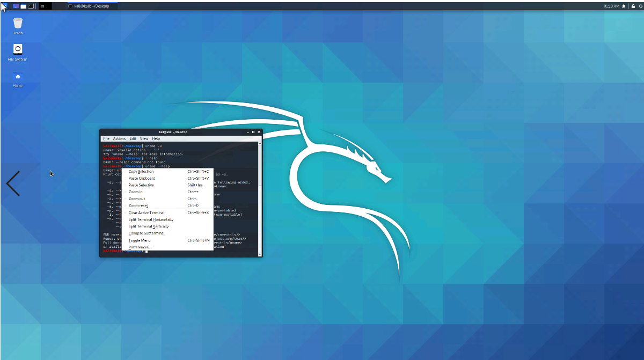Image resolution: width=644 pixels, height=360 pixels.
Task: Click the lock screen icon
Action: 633,6
